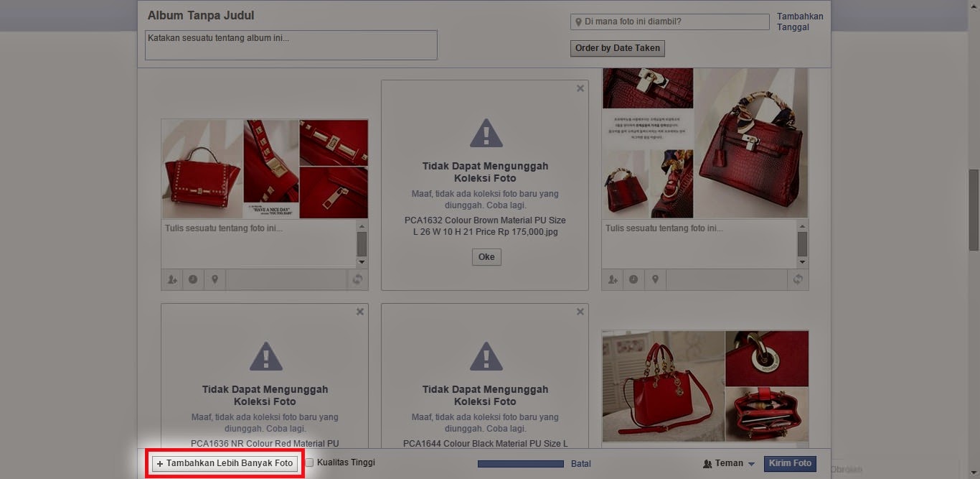Click the date clock icon under studded bag photo
Viewport: 980px width, 479px height.
pyautogui.click(x=193, y=279)
